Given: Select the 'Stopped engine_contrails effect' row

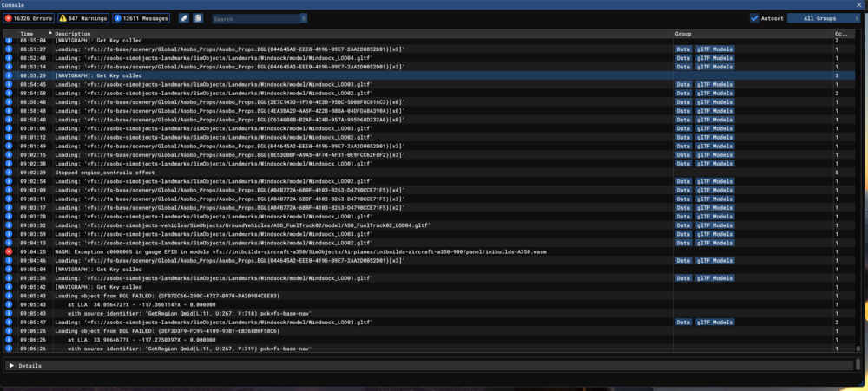Looking at the screenshot, I should click(429, 173).
